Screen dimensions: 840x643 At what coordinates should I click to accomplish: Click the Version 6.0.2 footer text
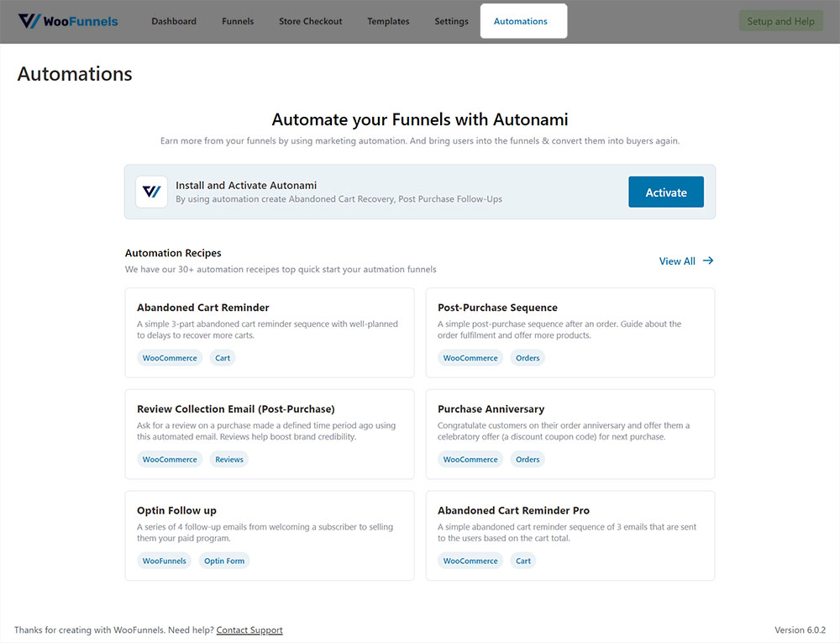pos(800,630)
